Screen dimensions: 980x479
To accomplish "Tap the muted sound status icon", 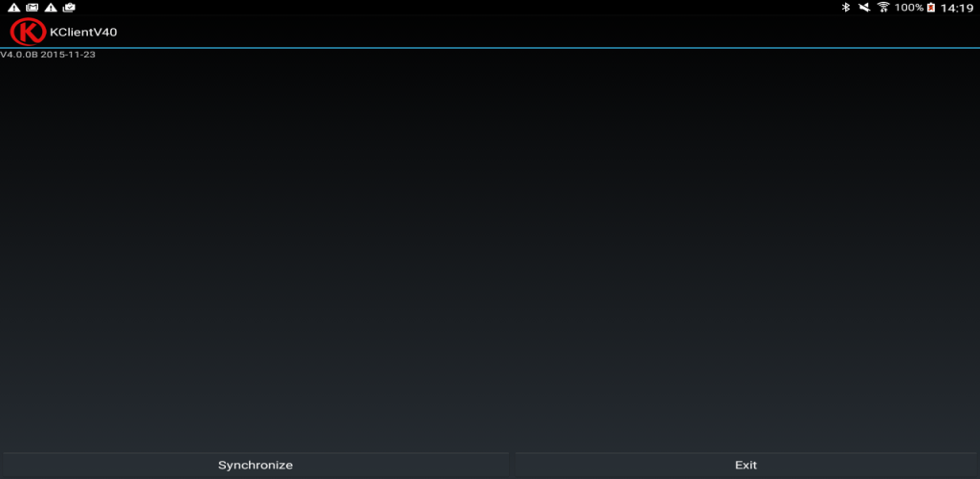I will pos(864,8).
